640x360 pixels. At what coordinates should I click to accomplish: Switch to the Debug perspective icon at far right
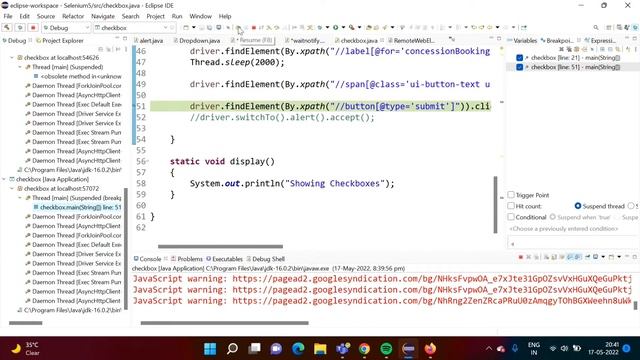pyautogui.click(x=635, y=28)
